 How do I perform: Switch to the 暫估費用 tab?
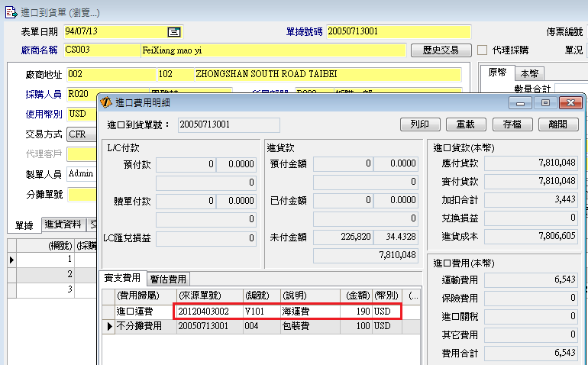point(167,279)
